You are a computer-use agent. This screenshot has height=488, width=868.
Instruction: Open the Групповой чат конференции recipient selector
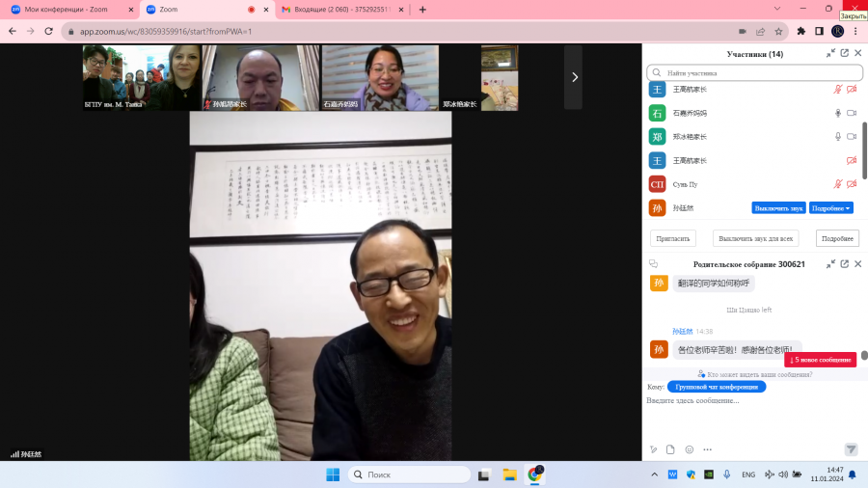coord(717,387)
